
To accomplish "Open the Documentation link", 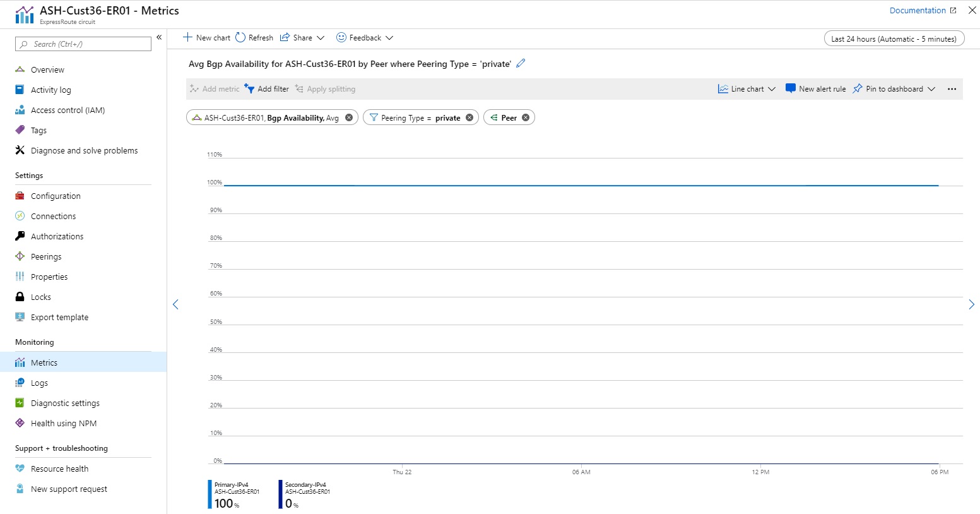I will point(917,10).
